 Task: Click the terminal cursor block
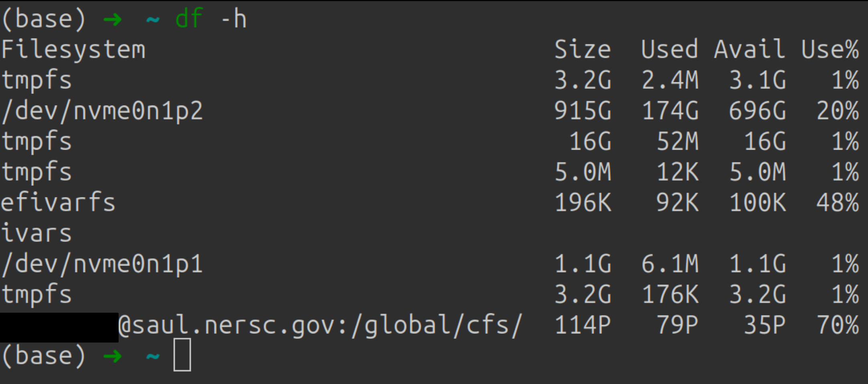182,355
